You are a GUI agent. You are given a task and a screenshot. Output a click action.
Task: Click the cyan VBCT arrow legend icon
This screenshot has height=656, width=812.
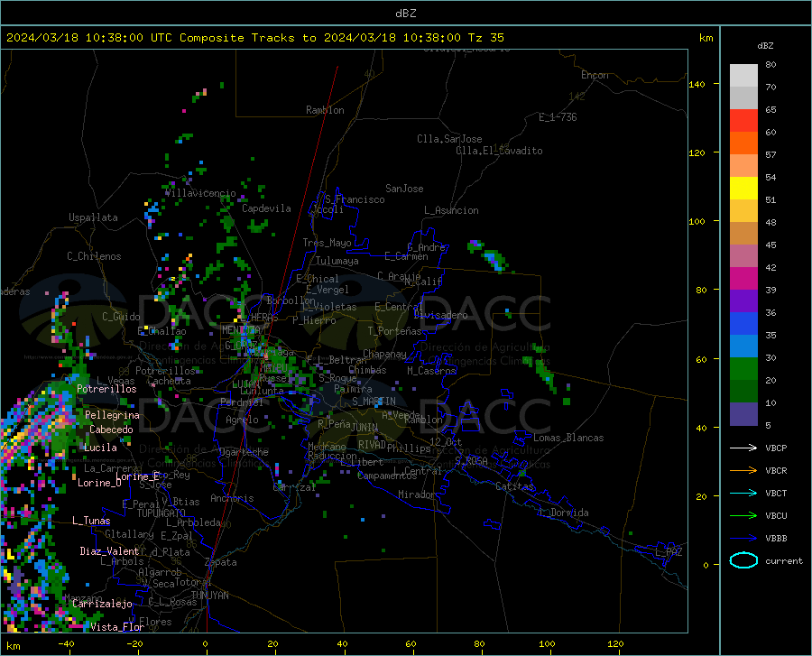(743, 493)
